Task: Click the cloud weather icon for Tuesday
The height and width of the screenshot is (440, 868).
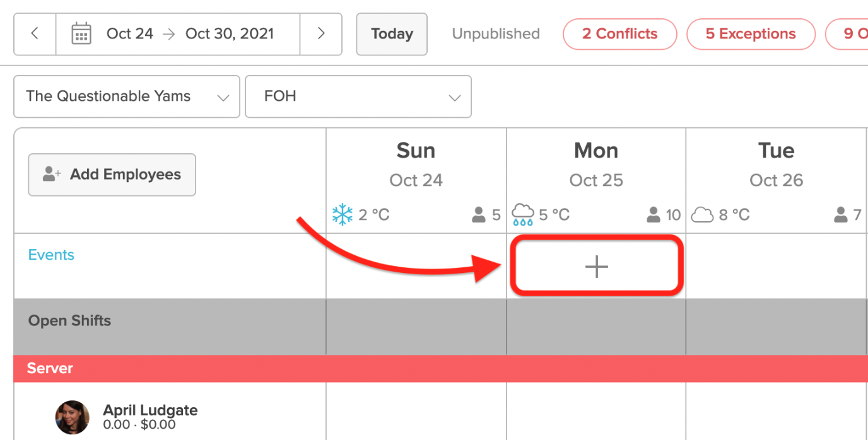Action: pyautogui.click(x=702, y=216)
